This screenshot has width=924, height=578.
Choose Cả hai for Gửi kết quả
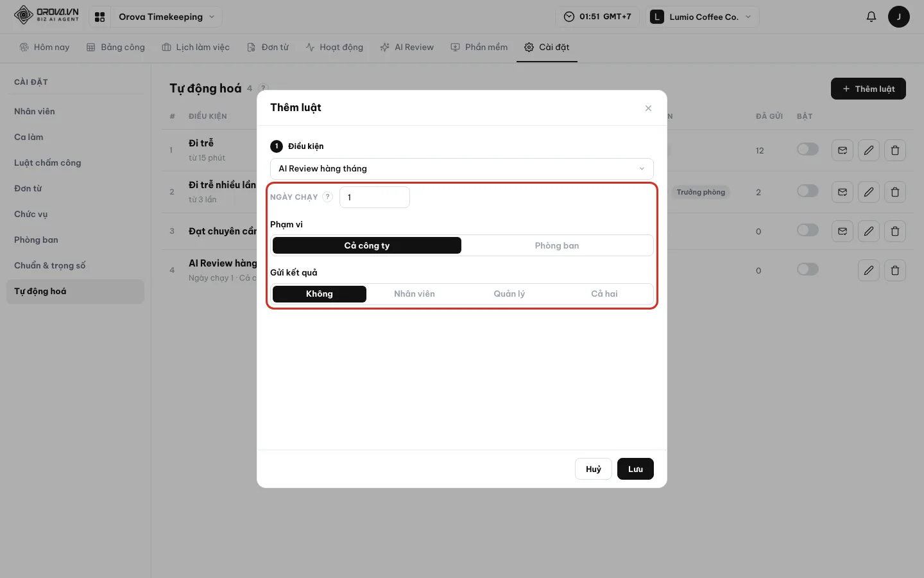pos(604,294)
